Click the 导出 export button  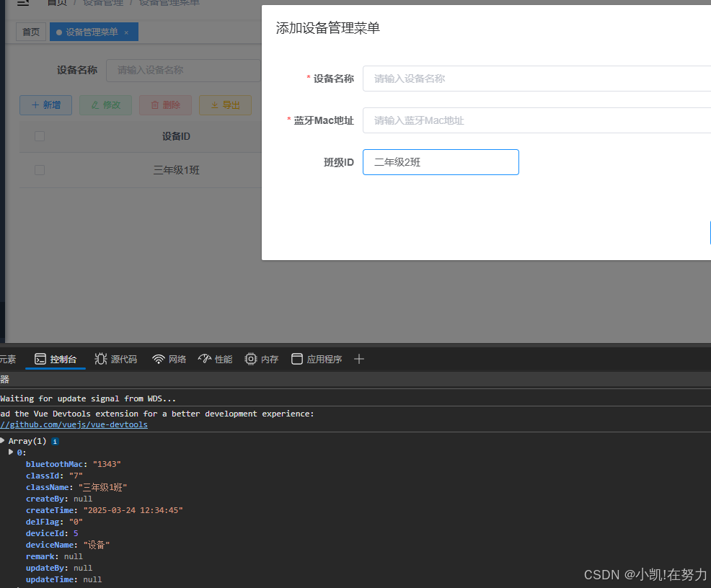226,105
